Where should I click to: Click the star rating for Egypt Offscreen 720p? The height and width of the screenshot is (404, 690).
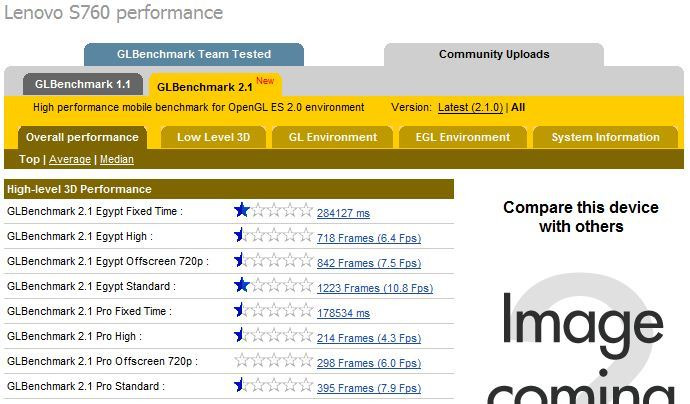[x=273, y=261]
